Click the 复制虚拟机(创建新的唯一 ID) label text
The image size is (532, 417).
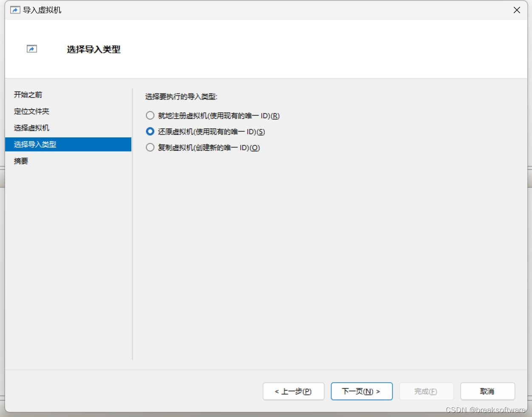coord(209,148)
